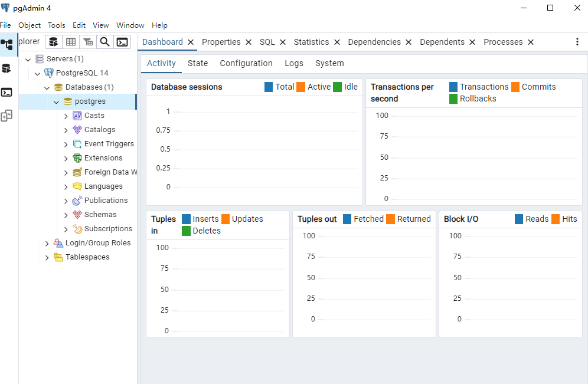Screen dimensions: 588x384
Task: Open the three-dot panel options menu
Action: click(577, 42)
